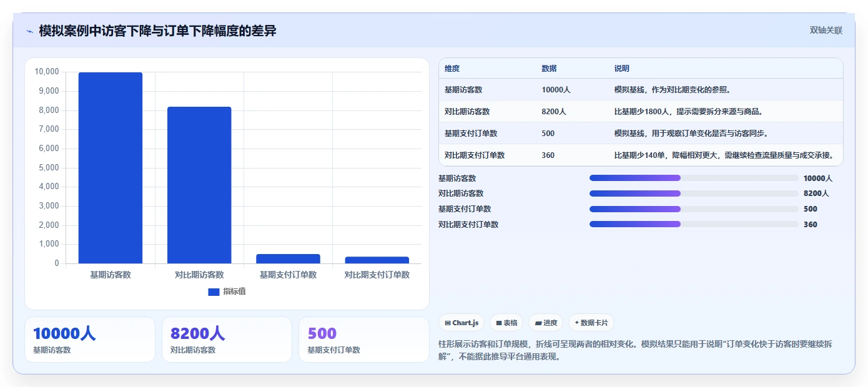Click the 双轴关联 tag in the header
This screenshot has width=868, height=387.
click(x=826, y=31)
